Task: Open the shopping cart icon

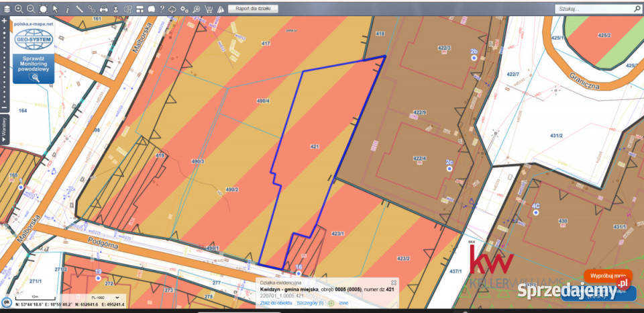Action: click(x=209, y=9)
